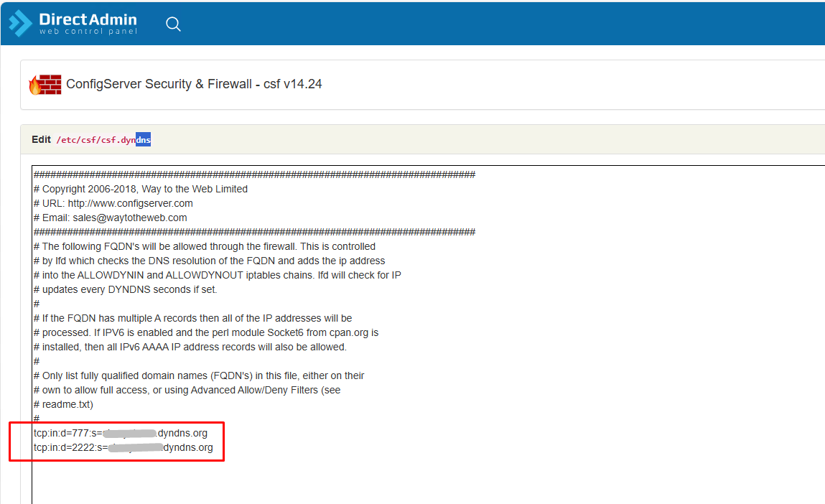Click the Email sales@waytotheweb.com line

[x=111, y=218]
